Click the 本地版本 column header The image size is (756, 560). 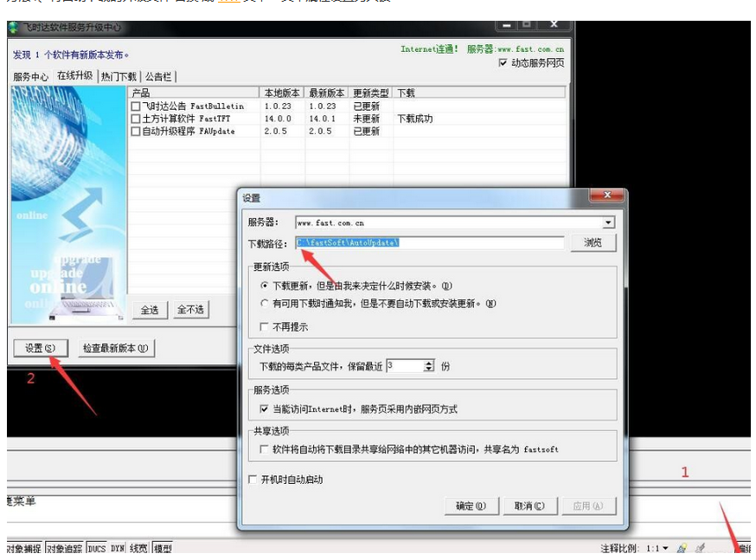click(282, 93)
